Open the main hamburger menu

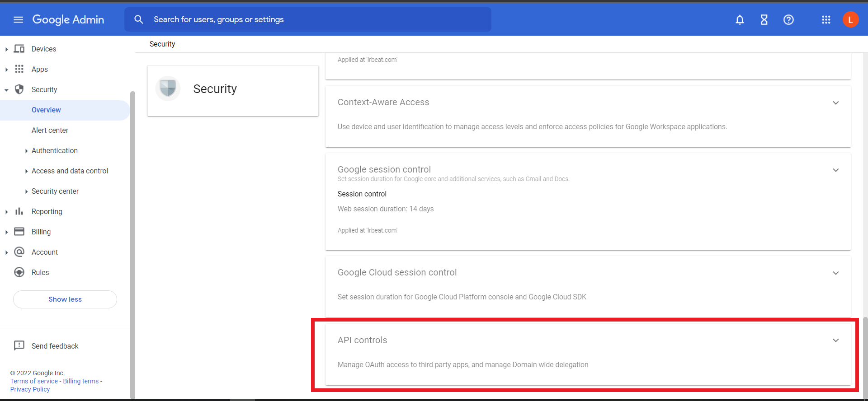[x=18, y=20]
